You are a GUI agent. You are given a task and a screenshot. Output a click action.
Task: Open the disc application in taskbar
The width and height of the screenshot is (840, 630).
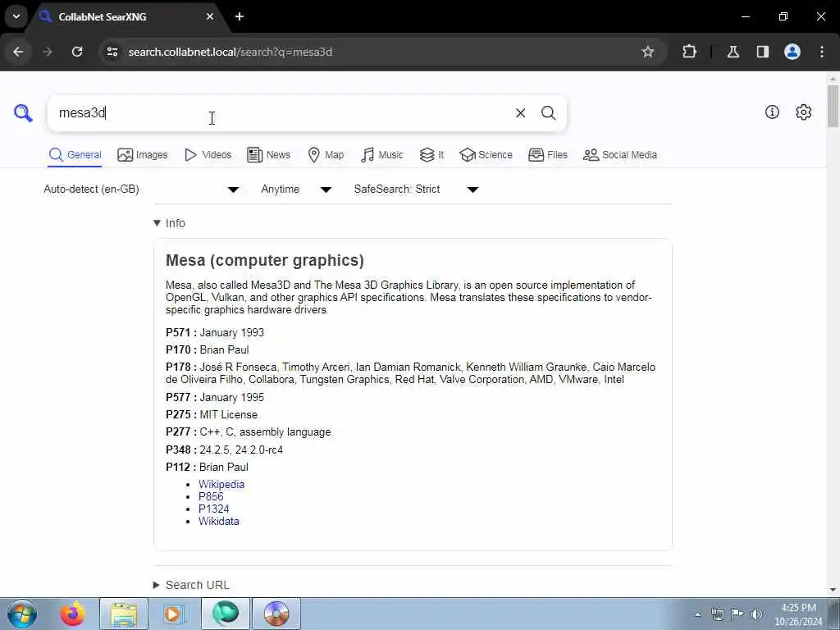[x=276, y=614]
